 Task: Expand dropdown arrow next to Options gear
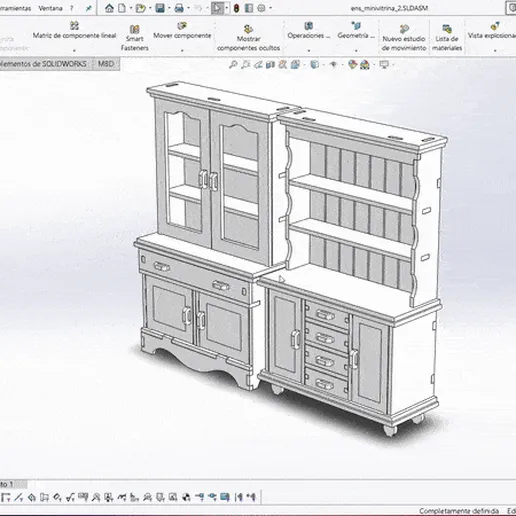coord(270,8)
